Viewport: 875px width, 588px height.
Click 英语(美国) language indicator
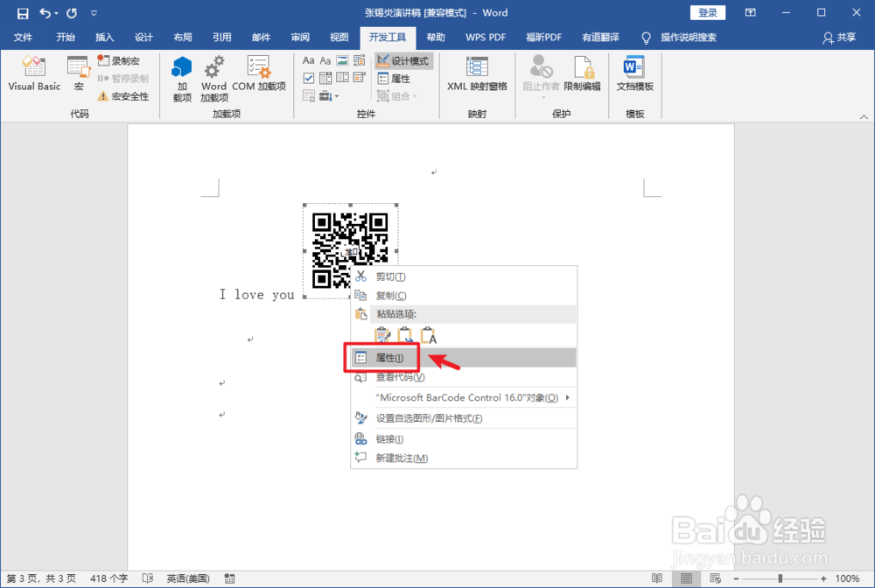point(188,578)
